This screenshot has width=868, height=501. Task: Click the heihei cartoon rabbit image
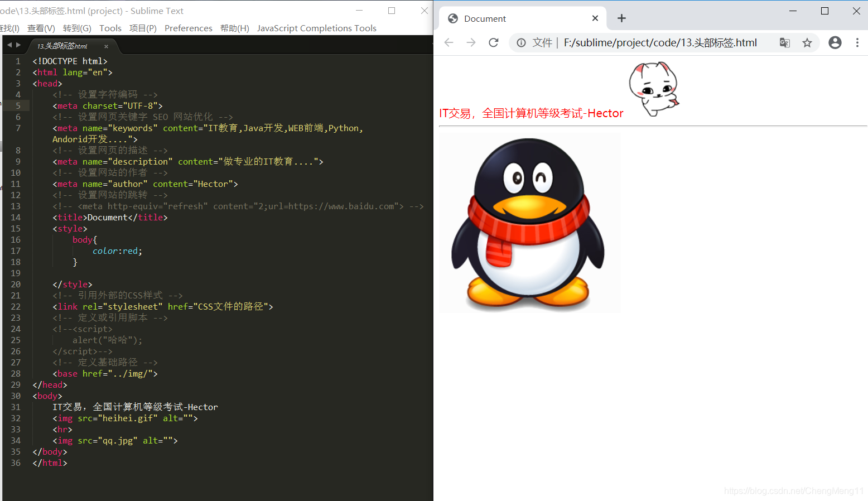(654, 89)
